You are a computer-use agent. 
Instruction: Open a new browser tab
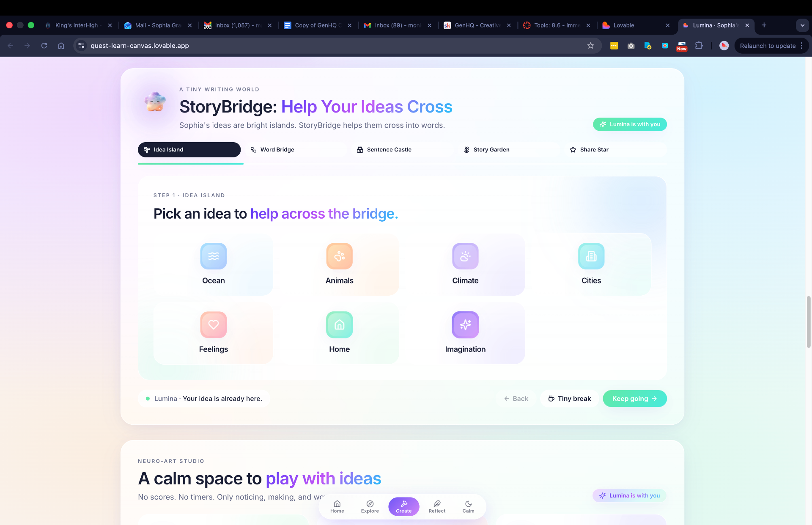tap(764, 25)
